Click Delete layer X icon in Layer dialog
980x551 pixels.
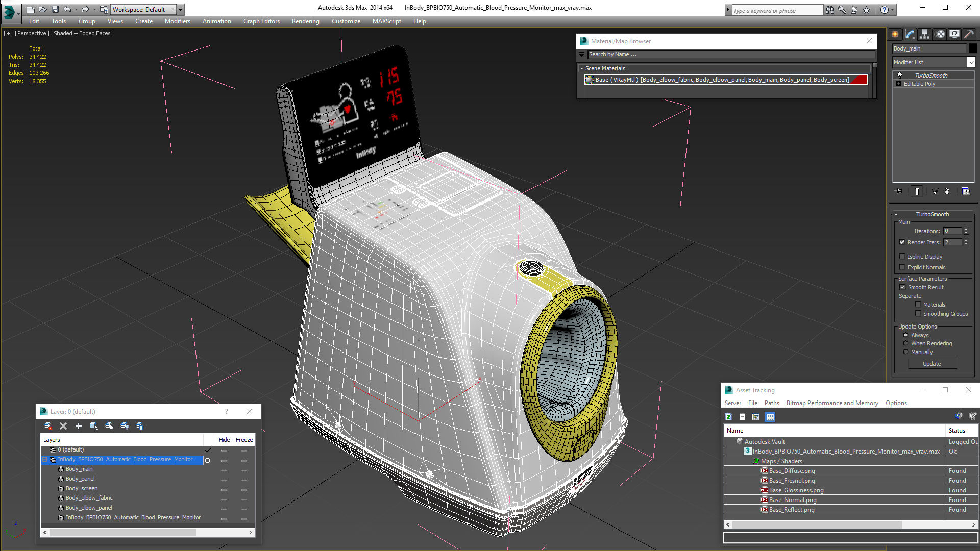click(63, 425)
